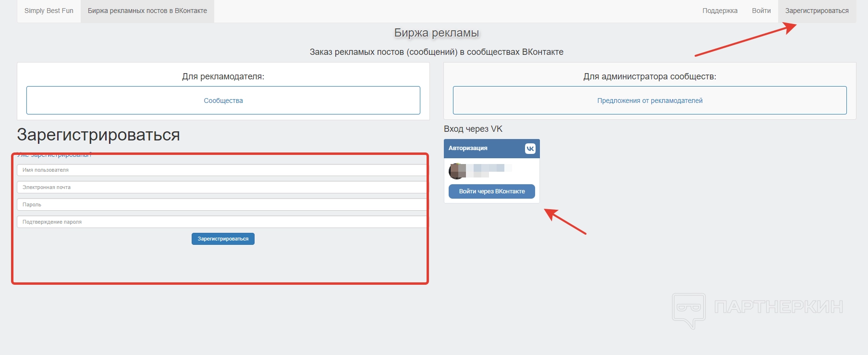This screenshot has height=355, width=868.
Task: Open the Поддержка menu item
Action: click(720, 11)
